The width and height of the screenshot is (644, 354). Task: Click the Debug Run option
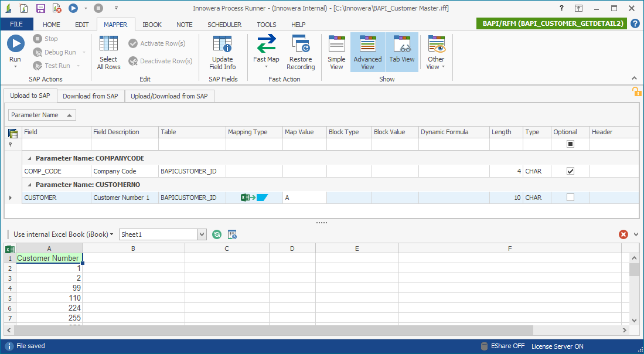(54, 52)
